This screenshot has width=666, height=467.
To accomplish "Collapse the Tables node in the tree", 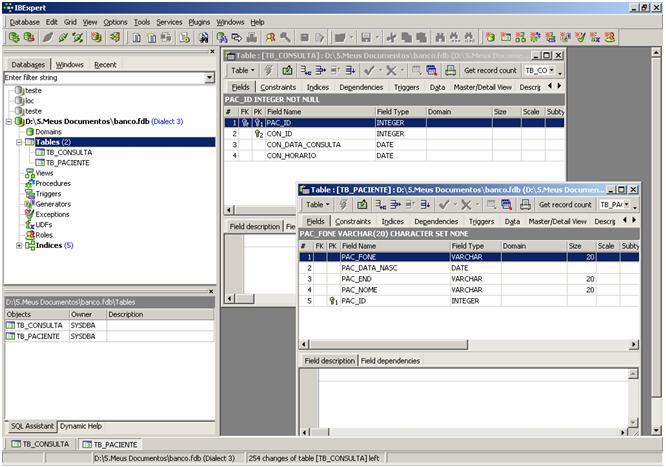I will pyautogui.click(x=18, y=142).
